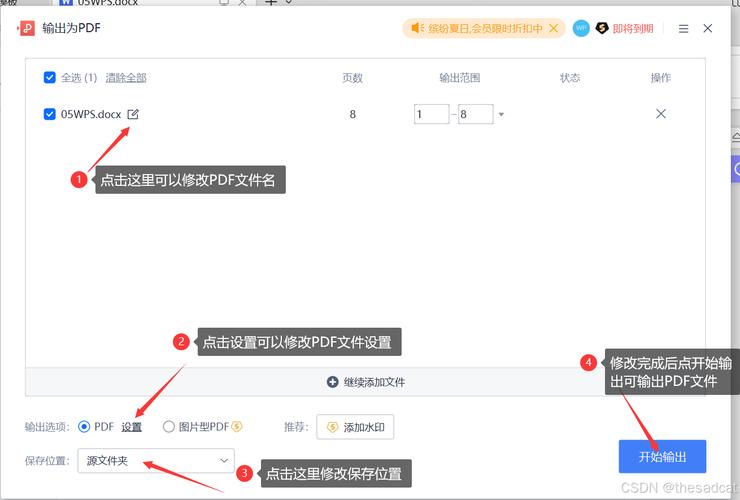Click the user avatar icon

581,28
